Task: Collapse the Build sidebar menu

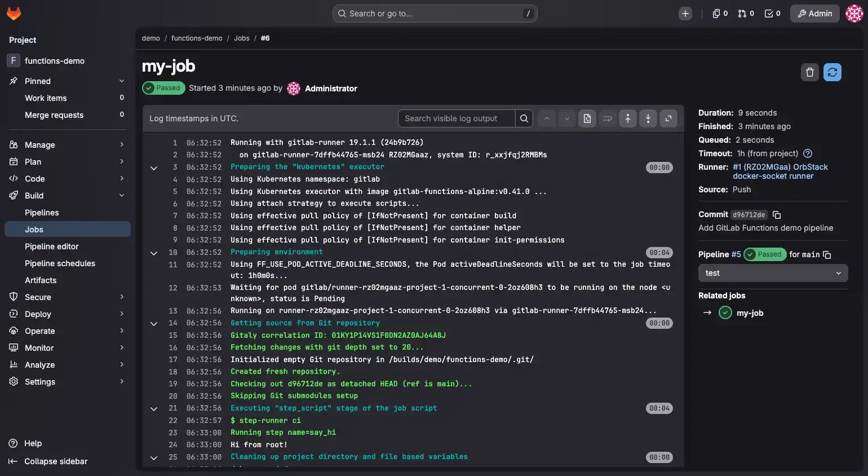Action: click(x=68, y=196)
